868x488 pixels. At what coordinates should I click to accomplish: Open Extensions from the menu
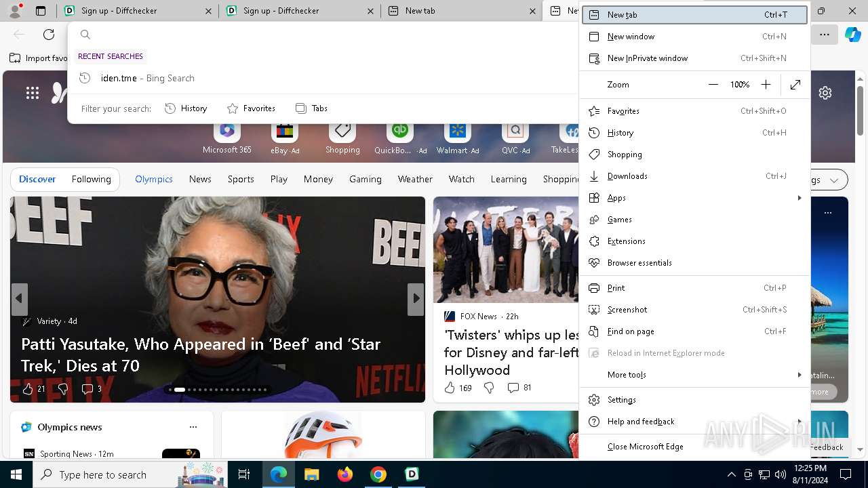pos(695,241)
